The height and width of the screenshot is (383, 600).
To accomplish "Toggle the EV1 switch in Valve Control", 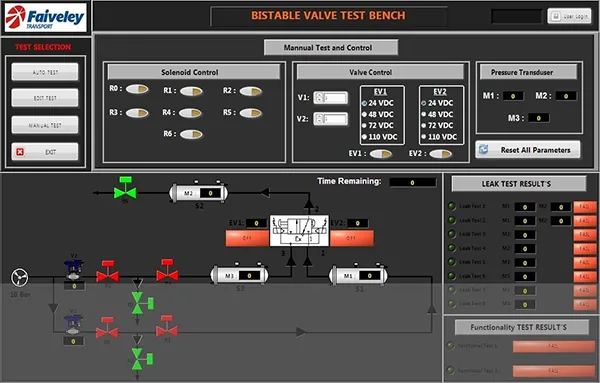I will [x=381, y=154].
